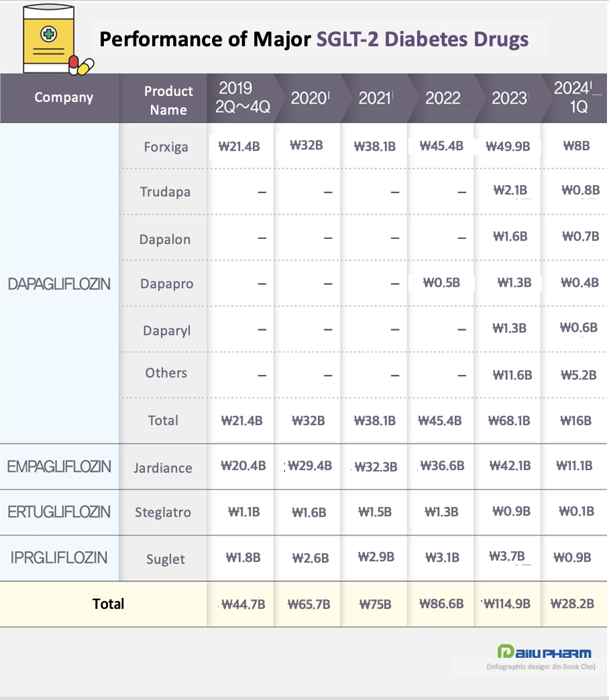
Task: Click the Forxiga product name
Action: [x=166, y=146]
